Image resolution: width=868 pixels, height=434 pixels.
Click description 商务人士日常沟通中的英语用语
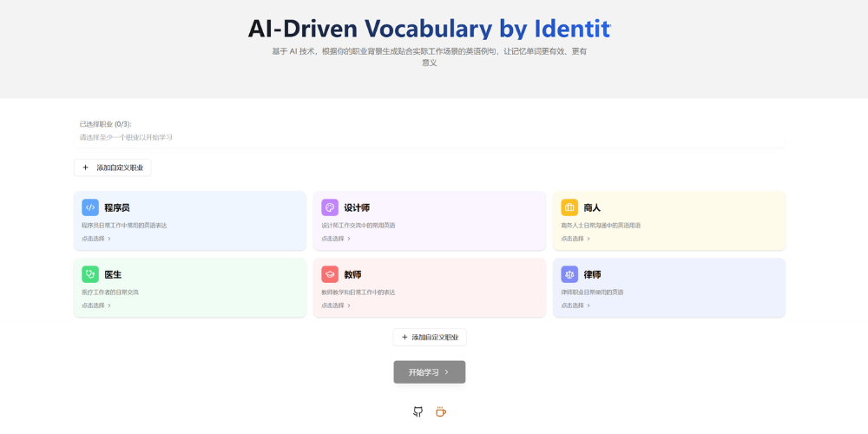point(601,226)
